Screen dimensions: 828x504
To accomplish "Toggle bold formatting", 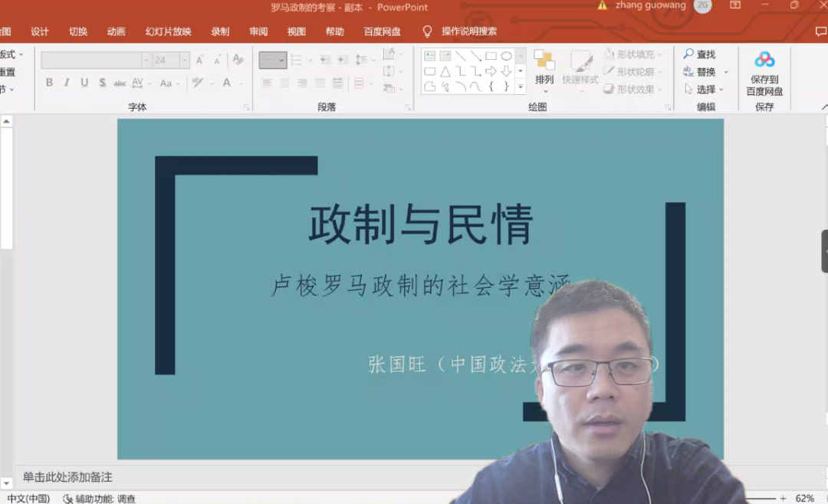I will (49, 83).
